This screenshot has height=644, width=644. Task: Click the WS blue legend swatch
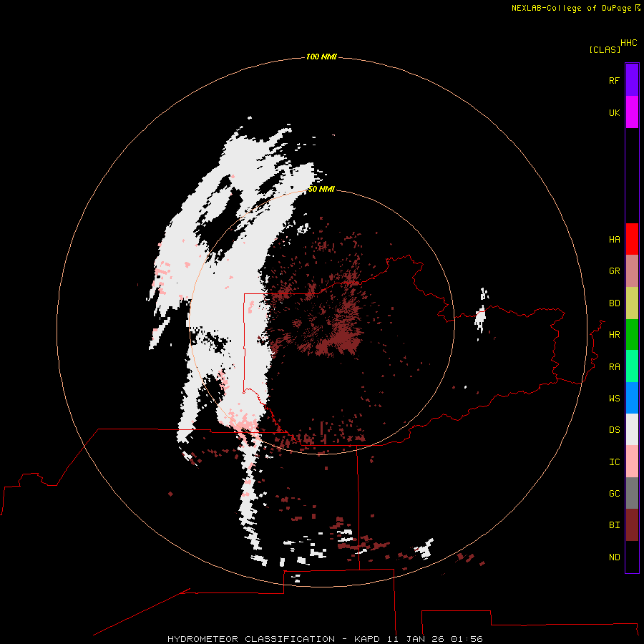click(632, 398)
